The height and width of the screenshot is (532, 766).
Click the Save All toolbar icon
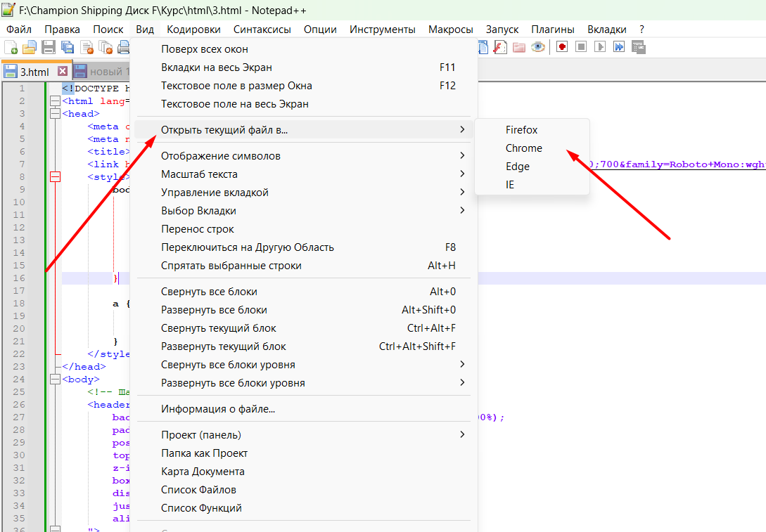(x=68, y=47)
